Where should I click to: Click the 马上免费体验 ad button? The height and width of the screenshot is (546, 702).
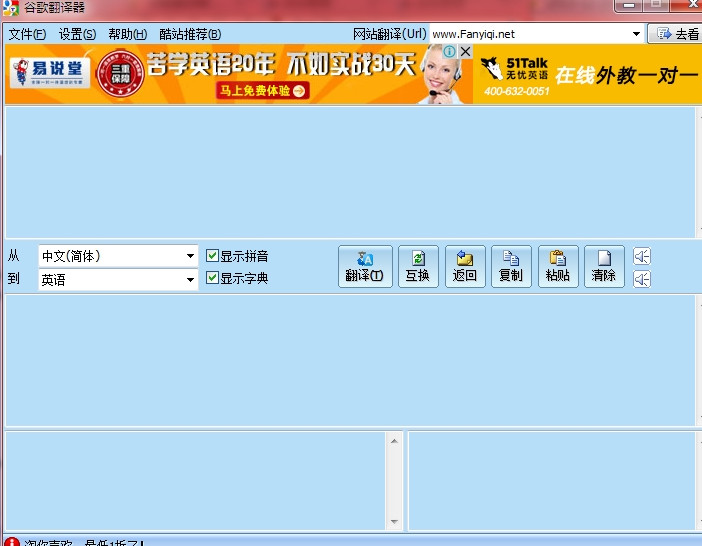point(262,91)
